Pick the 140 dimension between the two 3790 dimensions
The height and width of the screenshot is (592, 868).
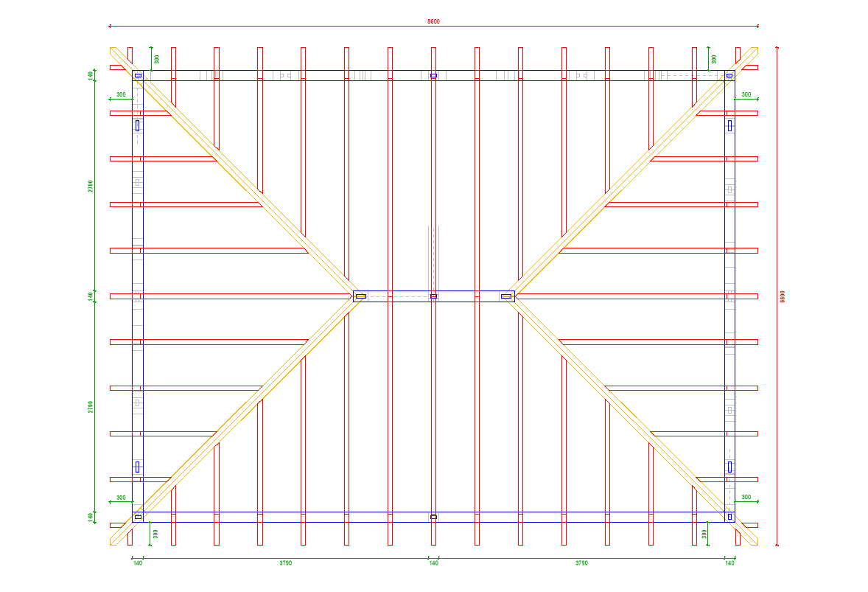tap(433, 563)
